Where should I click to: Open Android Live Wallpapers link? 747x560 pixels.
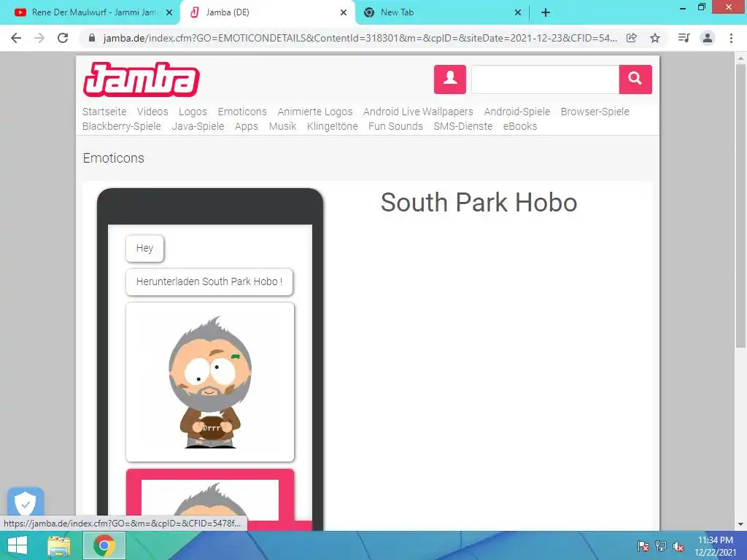pyautogui.click(x=418, y=112)
